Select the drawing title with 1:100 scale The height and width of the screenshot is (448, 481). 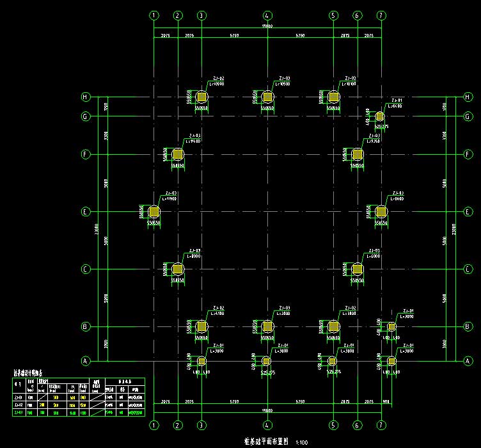[267, 442]
